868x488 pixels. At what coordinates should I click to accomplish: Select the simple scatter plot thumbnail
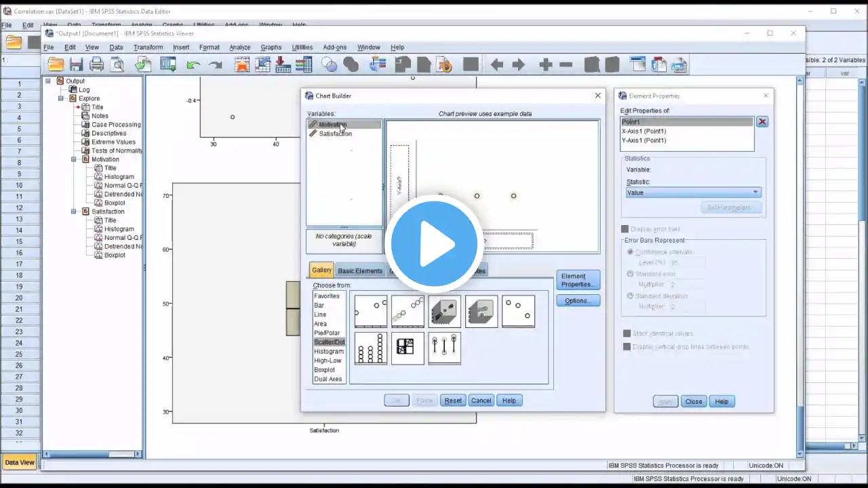point(371,311)
